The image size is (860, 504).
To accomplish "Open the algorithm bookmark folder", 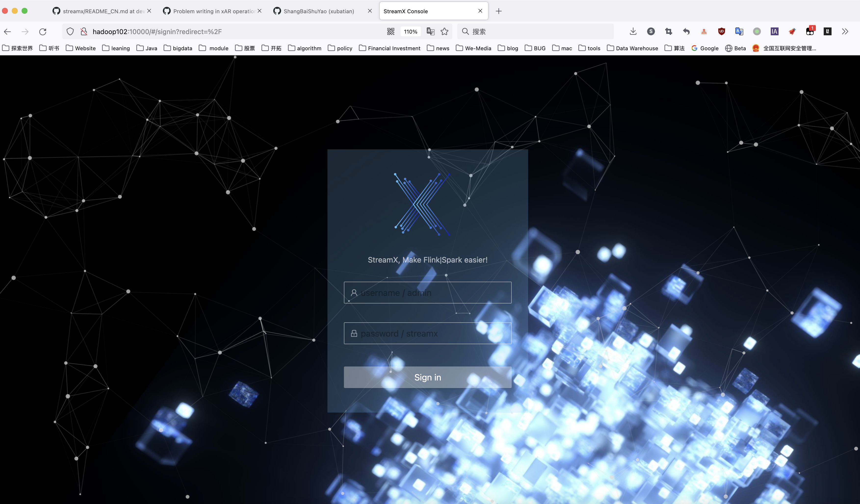I will coord(304,48).
